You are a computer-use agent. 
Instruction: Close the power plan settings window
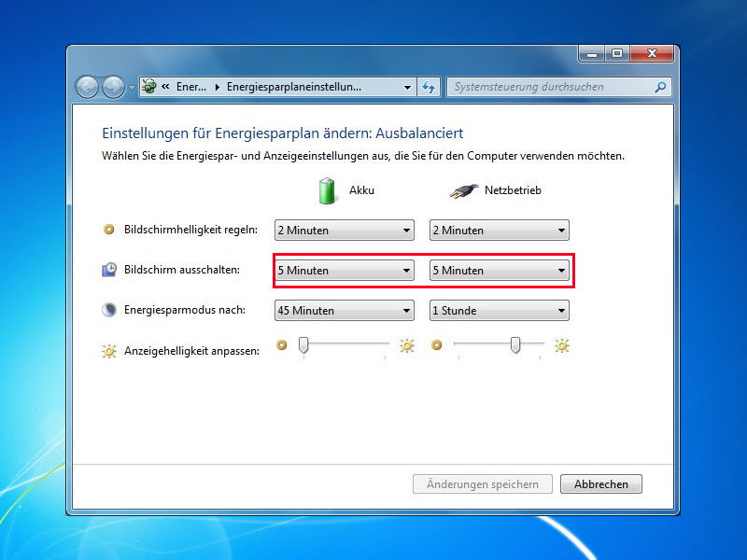[652, 54]
